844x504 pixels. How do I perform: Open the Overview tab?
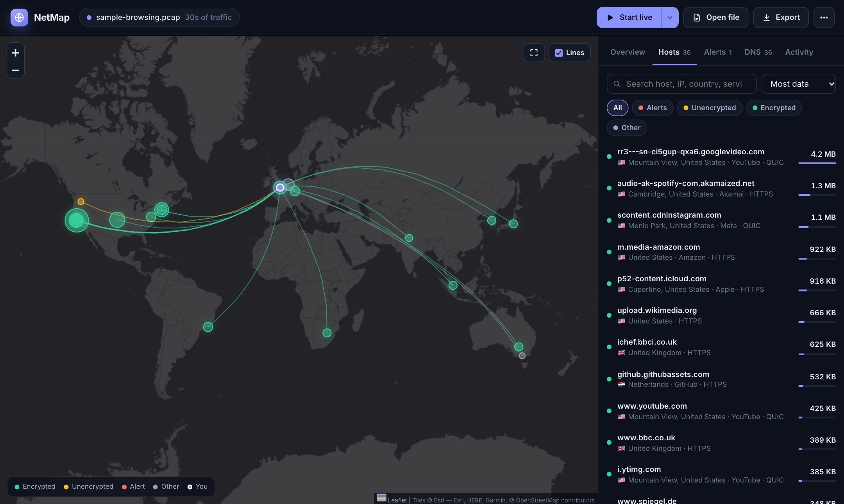[628, 52]
